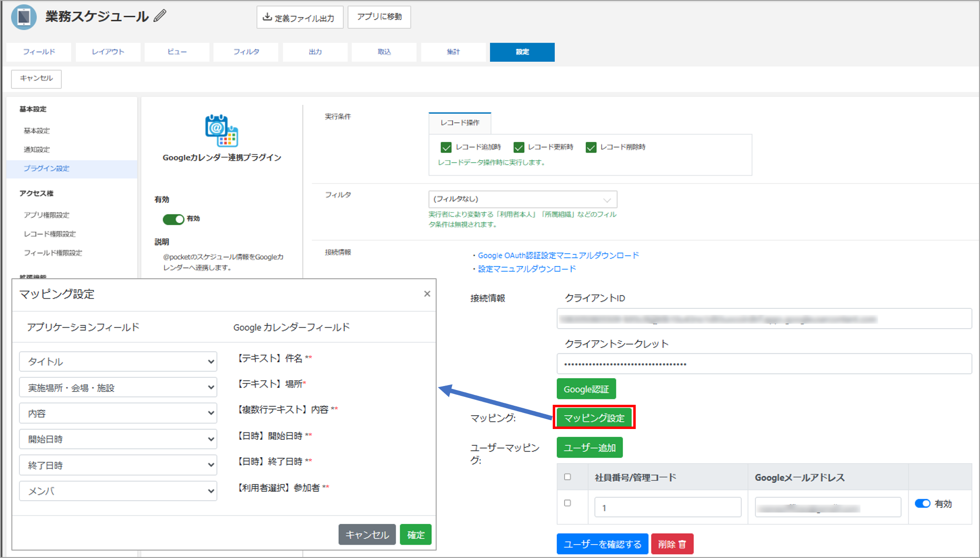This screenshot has width=980, height=558.
Task: Check the select-all checkbox in user table header
Action: point(568,477)
